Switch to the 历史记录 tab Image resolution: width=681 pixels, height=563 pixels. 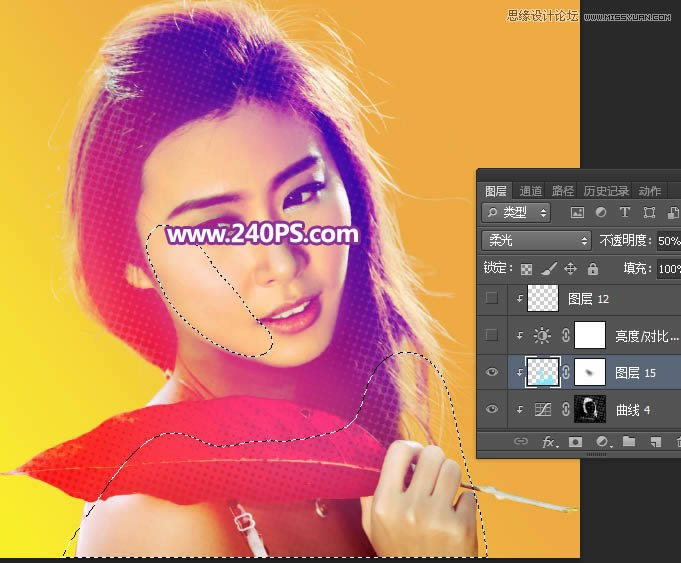(x=606, y=191)
